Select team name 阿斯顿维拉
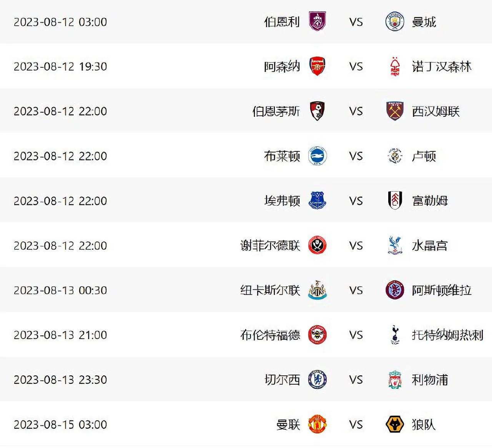The height and width of the screenshot is (448, 492). click(x=441, y=290)
